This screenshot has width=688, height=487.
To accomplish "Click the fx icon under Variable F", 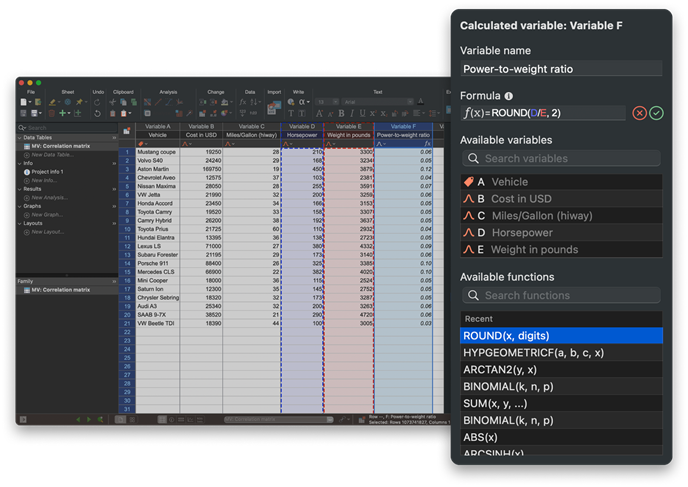I will point(427,143).
